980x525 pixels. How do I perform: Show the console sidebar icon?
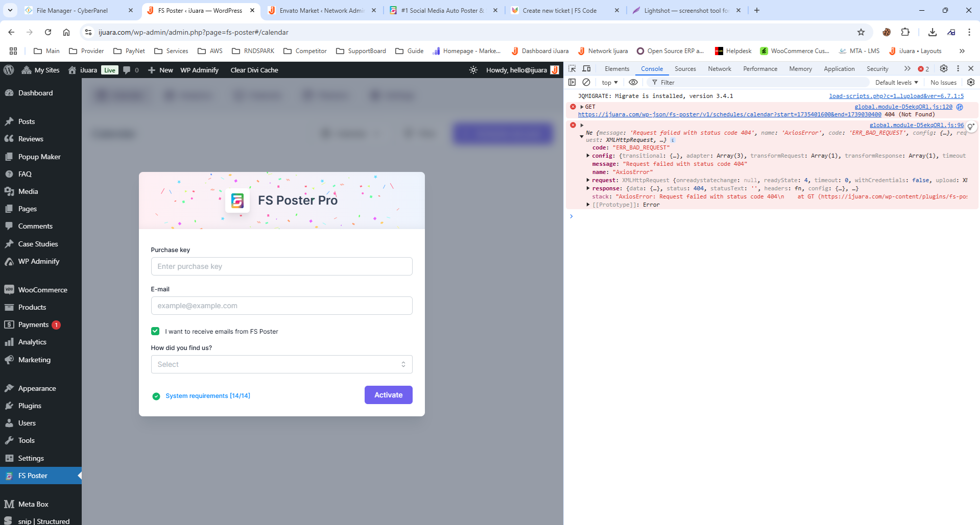[x=572, y=82]
